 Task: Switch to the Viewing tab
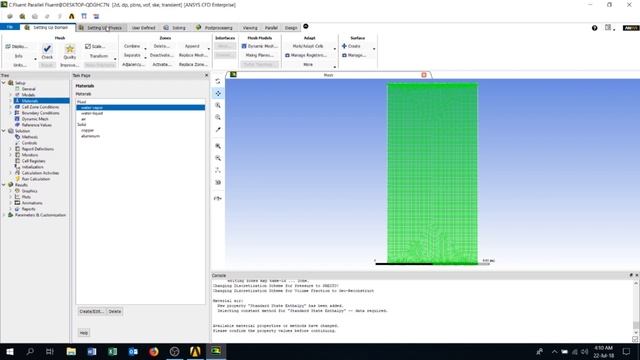[x=250, y=28]
